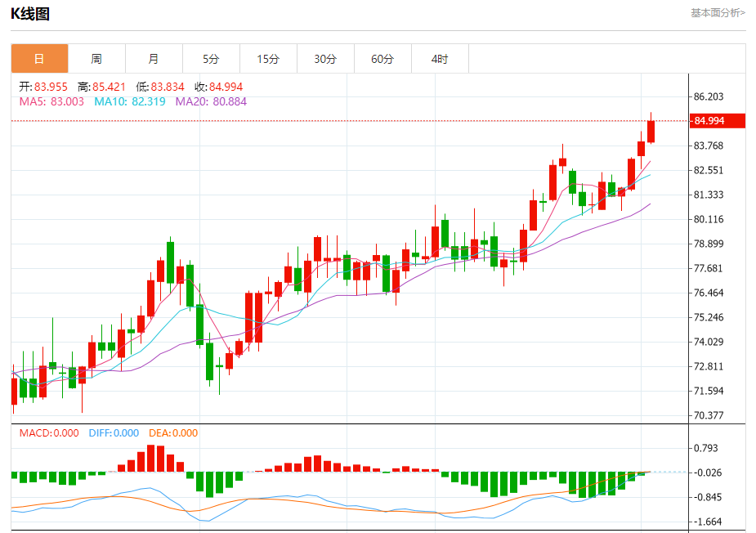The width and height of the screenshot is (756, 533).
Task: Click the K线图 chart title
Action: 30,13
